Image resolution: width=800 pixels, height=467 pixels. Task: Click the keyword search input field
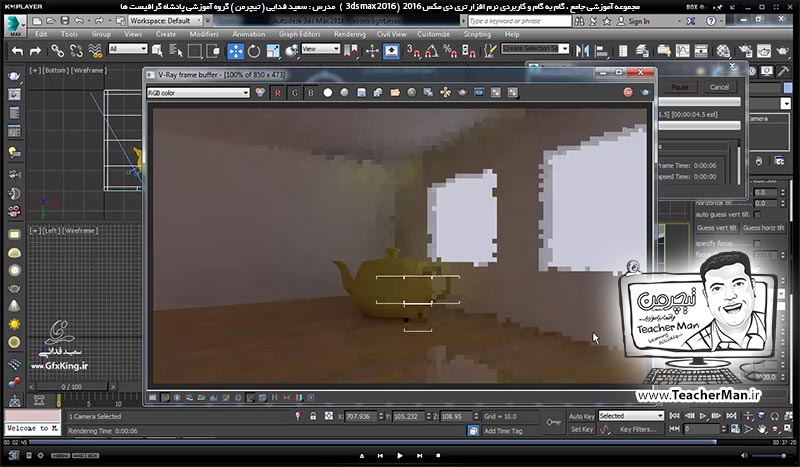[x=519, y=21]
